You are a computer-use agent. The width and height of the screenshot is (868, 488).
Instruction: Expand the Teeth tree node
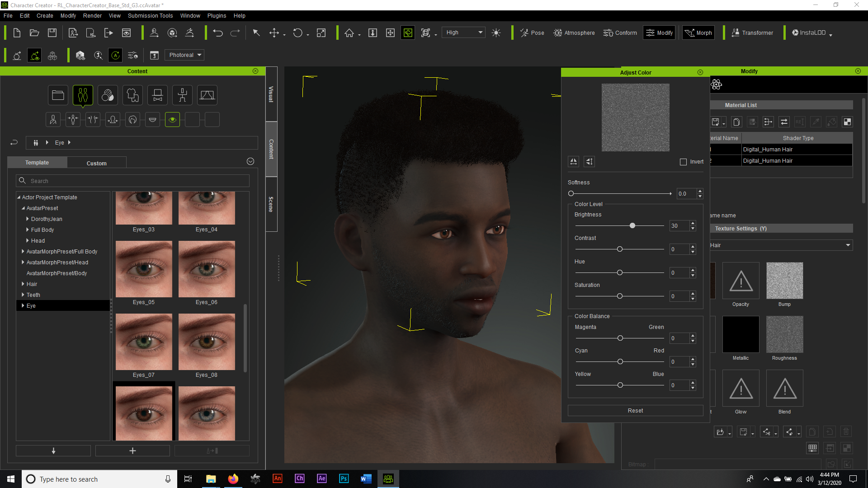point(23,295)
